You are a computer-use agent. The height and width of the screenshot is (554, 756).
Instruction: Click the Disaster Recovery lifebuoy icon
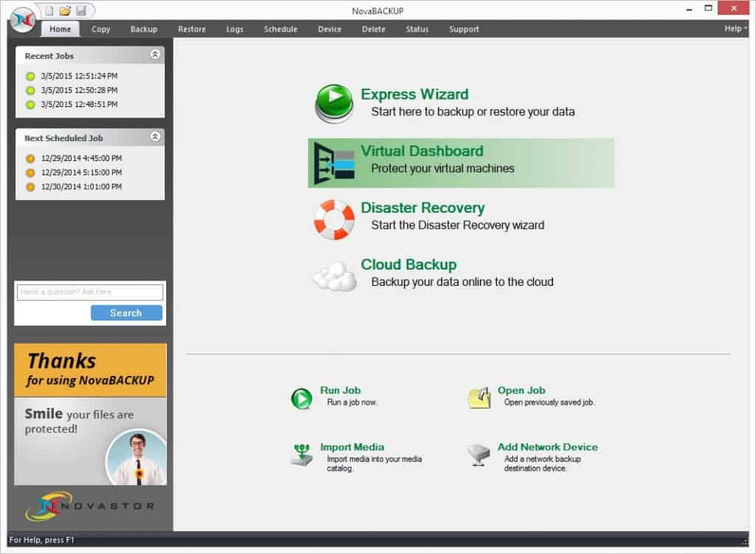tap(334, 219)
